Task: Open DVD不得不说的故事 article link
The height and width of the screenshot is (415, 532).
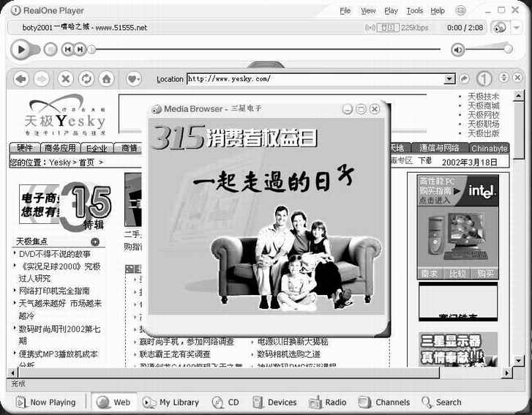Action: pyautogui.click(x=55, y=254)
